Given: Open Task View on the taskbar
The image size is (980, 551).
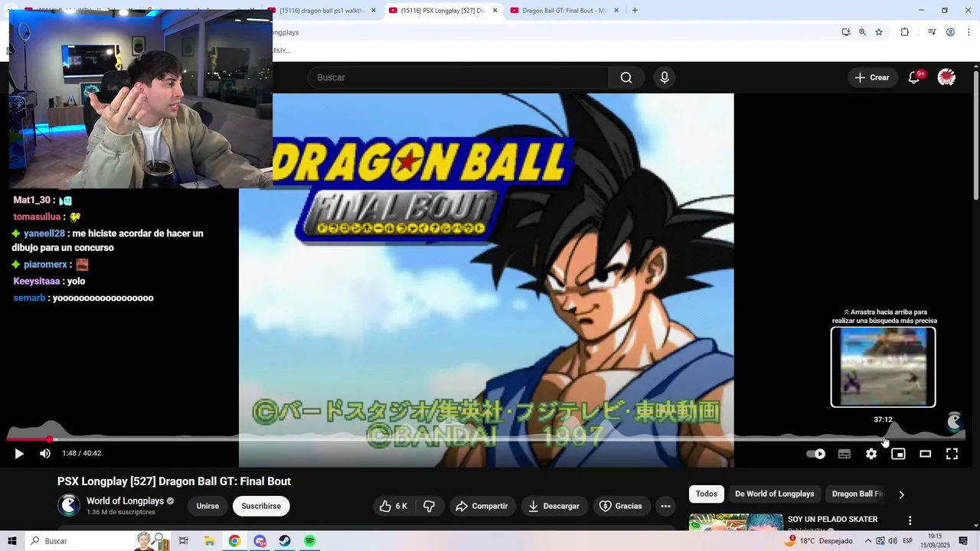Looking at the screenshot, I should coord(184,541).
